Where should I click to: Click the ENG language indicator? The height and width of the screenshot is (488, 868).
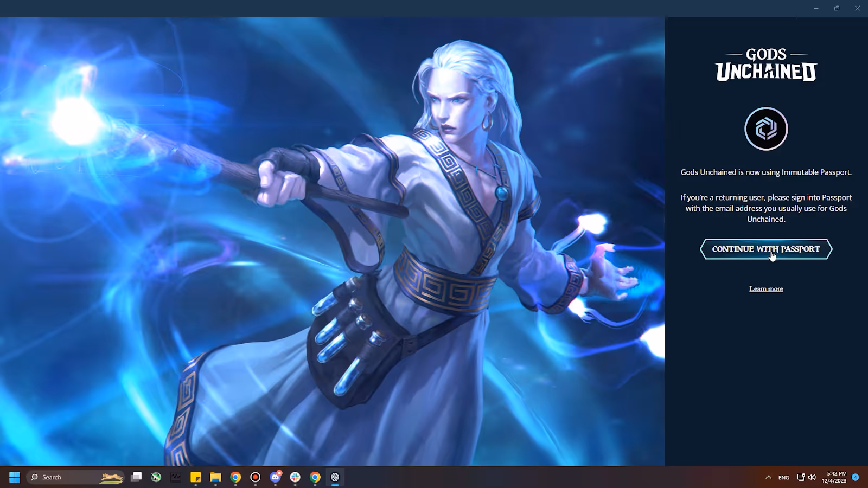click(784, 478)
